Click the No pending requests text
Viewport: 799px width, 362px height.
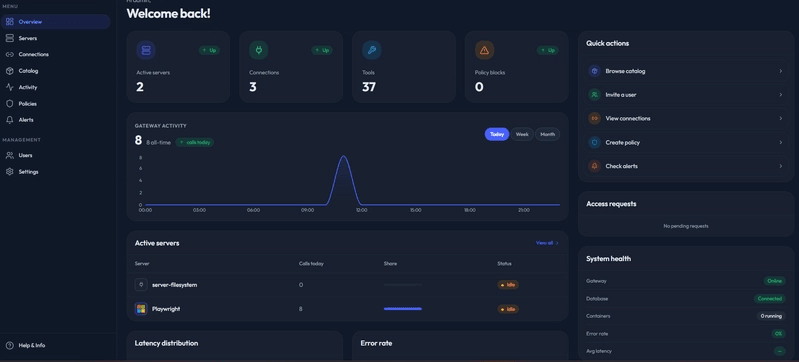686,226
